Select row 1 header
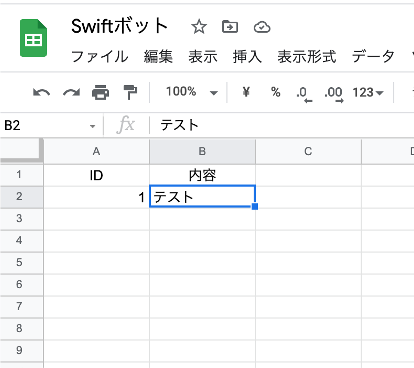Image resolution: width=414 pixels, height=368 pixels. [x=22, y=175]
